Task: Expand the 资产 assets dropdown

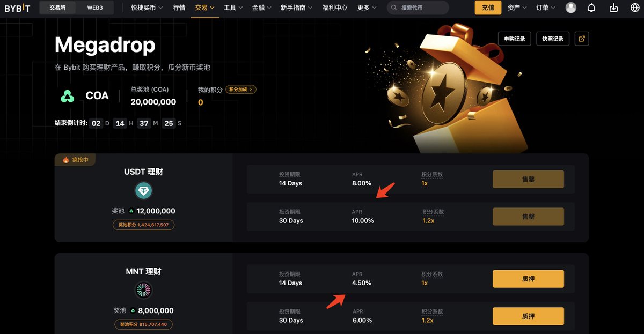Action: tap(517, 8)
